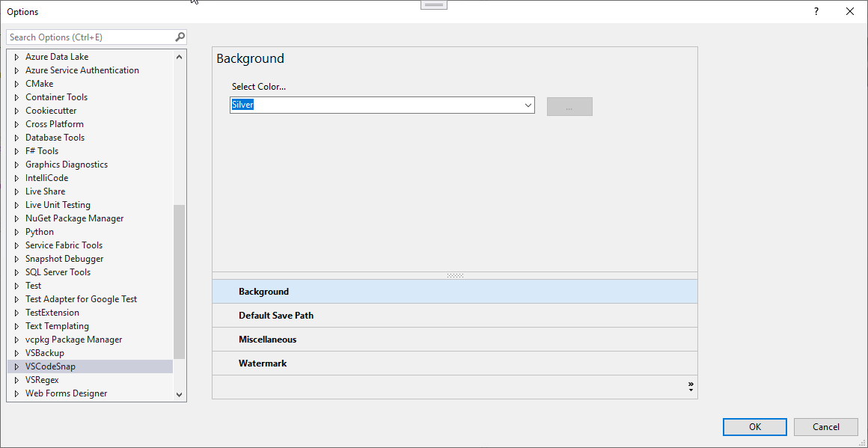This screenshot has width=868, height=448.
Task: Open the Watermark settings section
Action: point(263,363)
